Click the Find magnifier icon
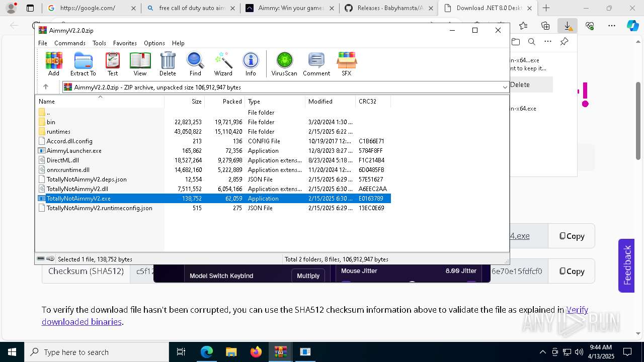 click(x=195, y=64)
